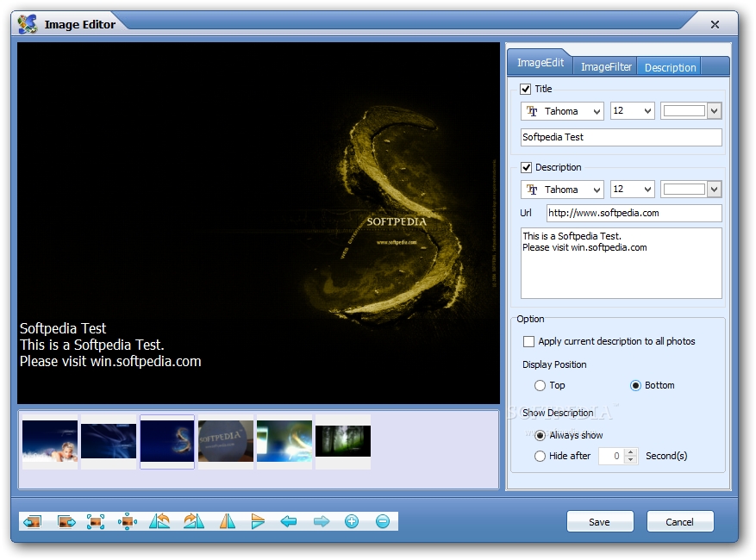Select the first thumbnail with woman

click(50, 441)
